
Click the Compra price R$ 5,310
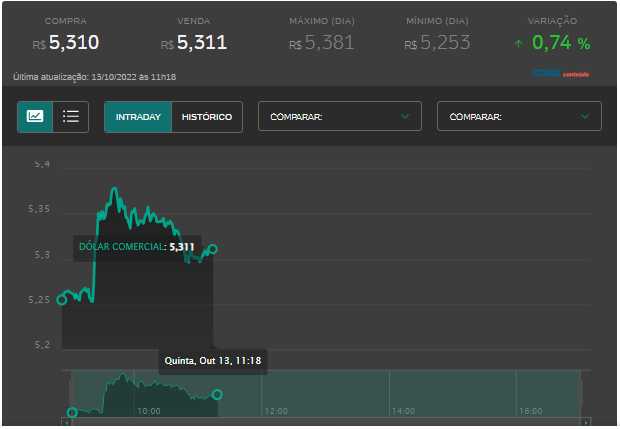(66, 43)
